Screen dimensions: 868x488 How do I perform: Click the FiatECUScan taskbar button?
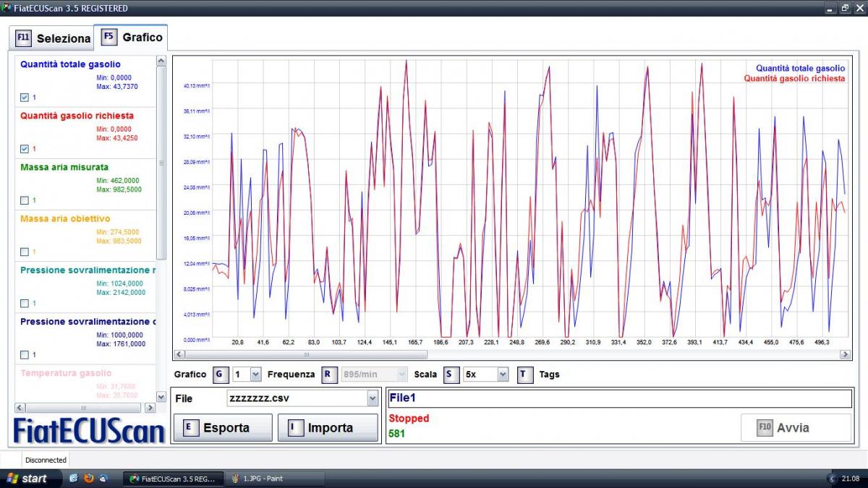coord(174,479)
